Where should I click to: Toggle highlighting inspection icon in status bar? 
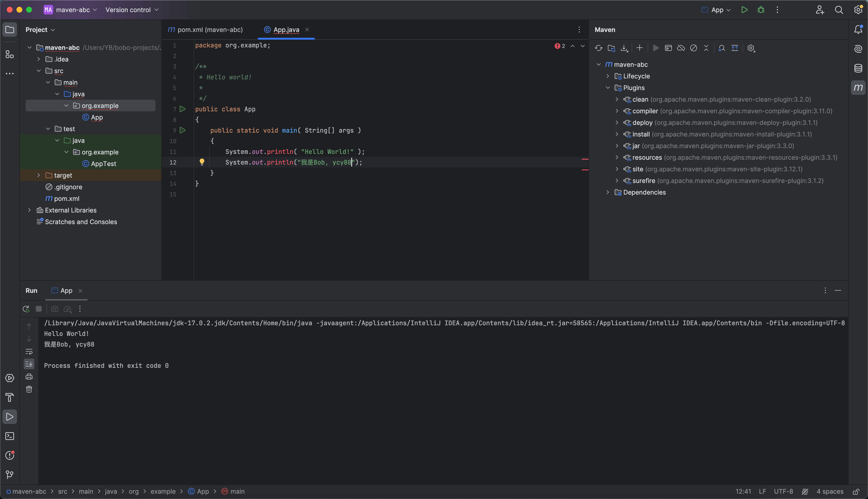[805, 491]
